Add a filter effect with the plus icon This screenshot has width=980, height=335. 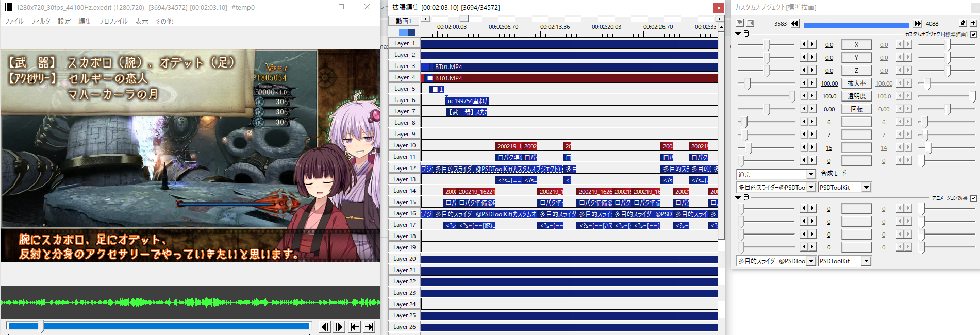(973, 23)
